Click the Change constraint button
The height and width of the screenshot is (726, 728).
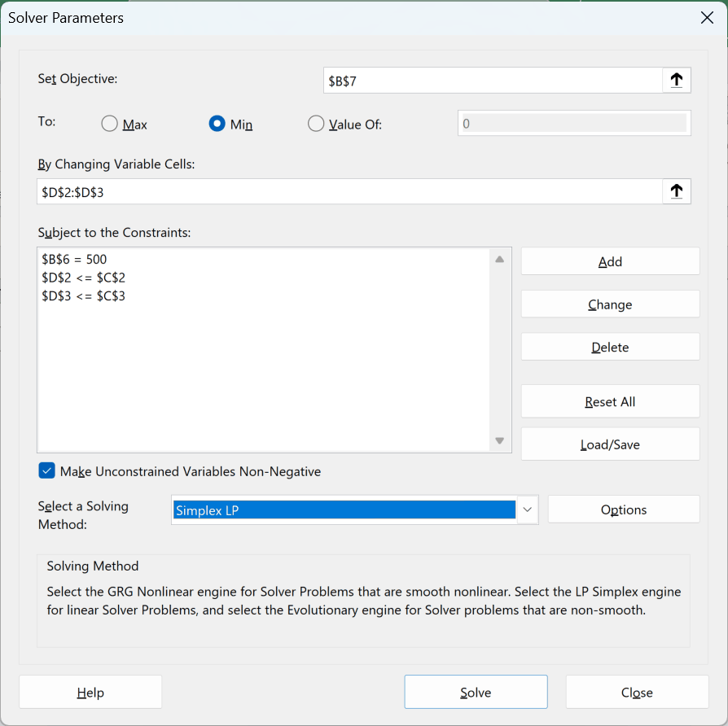610,304
